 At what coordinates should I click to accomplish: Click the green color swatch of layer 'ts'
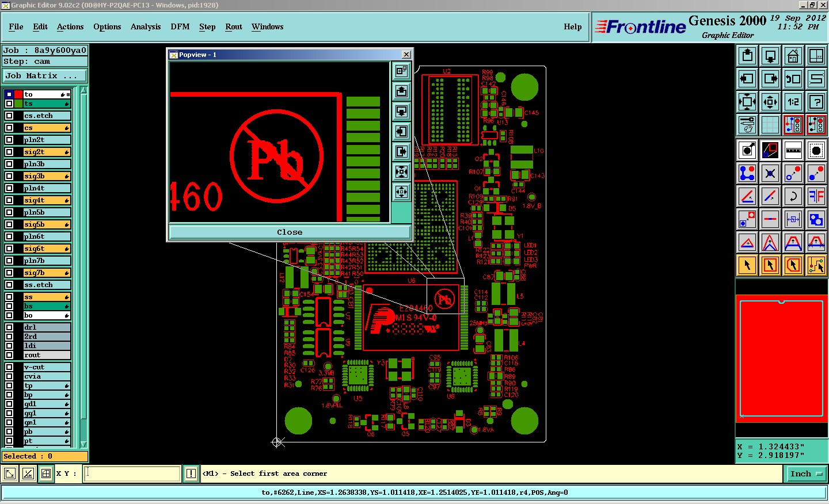18,104
